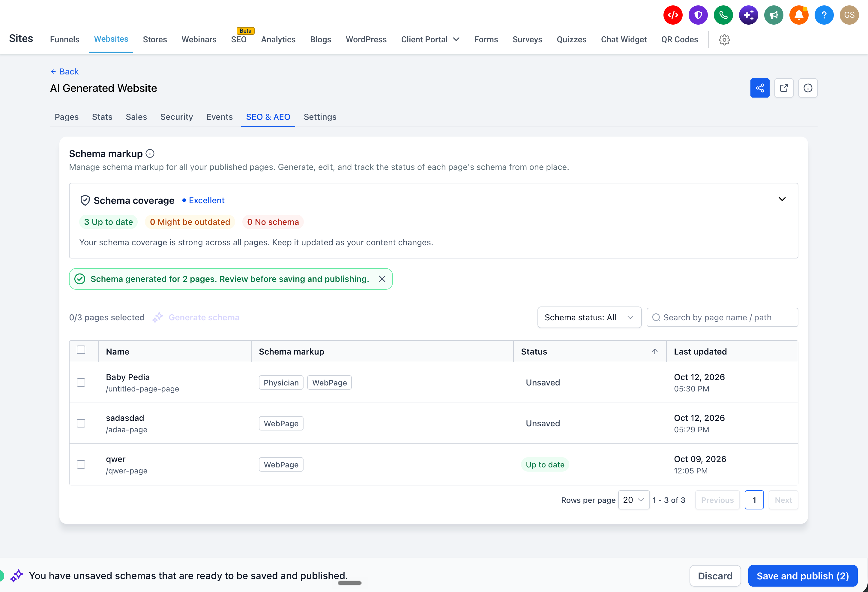The image size is (868, 592).
Task: Open the Schema status filter dropdown
Action: [589, 317]
